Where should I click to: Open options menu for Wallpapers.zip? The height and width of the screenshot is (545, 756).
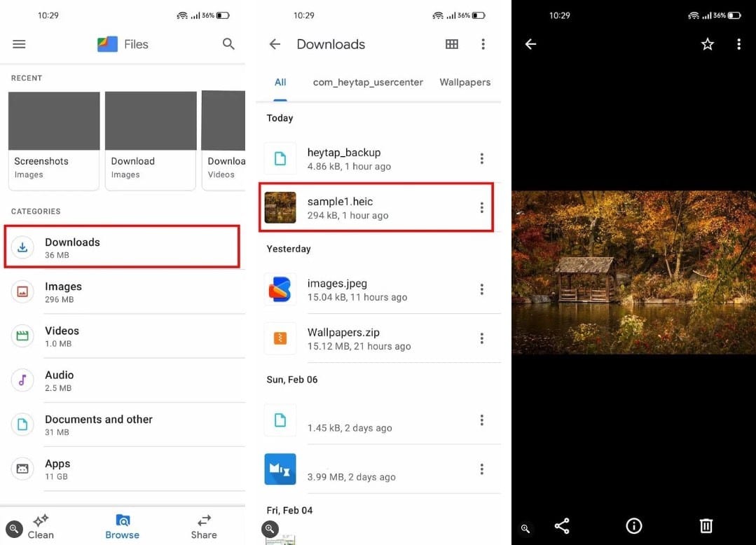(482, 338)
